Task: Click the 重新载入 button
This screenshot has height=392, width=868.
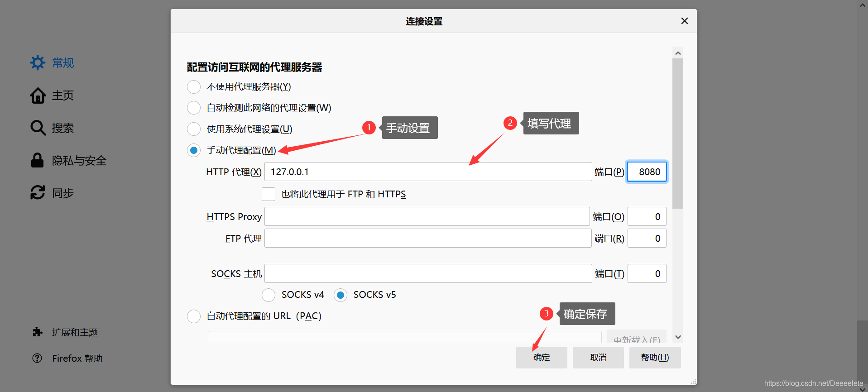Action: (637, 337)
